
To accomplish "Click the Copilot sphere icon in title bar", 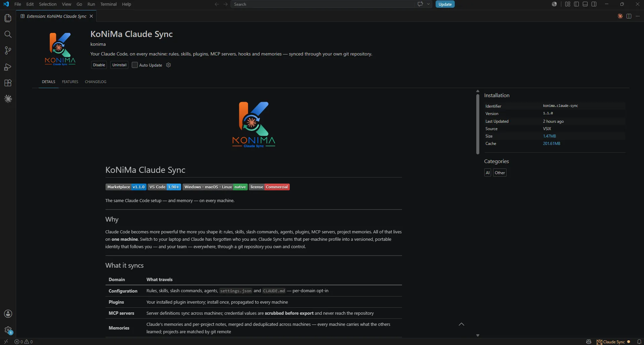I will [554, 4].
